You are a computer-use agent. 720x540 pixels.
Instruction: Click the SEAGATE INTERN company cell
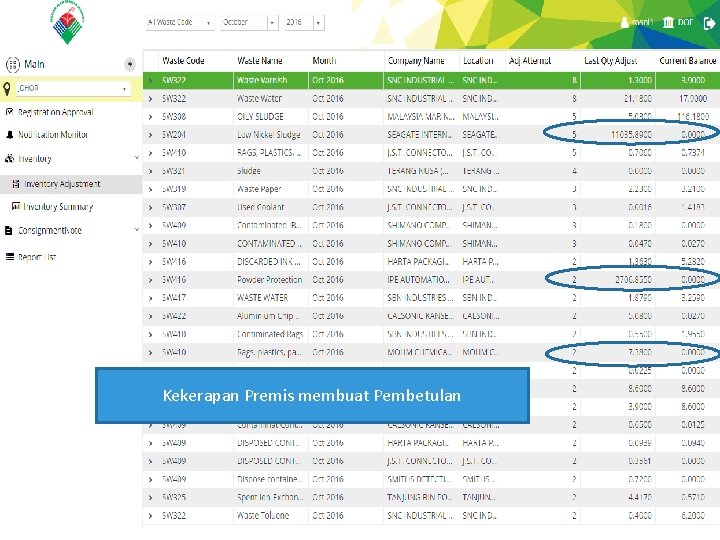pyautogui.click(x=420, y=135)
